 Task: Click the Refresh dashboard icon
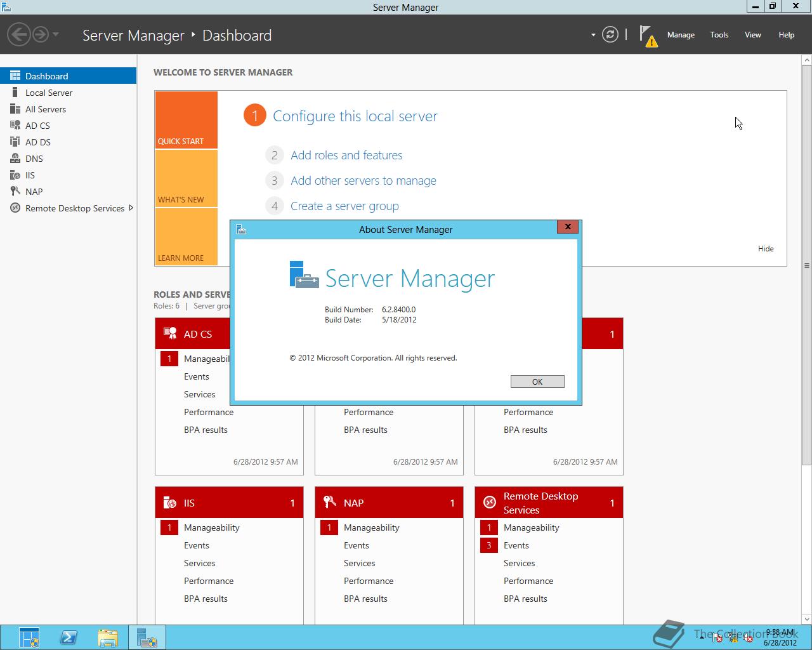click(x=610, y=35)
